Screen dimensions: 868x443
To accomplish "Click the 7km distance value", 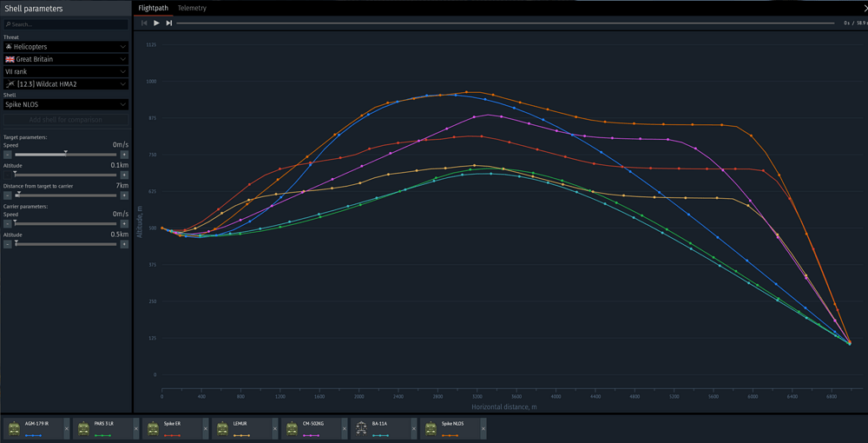I will [122, 186].
